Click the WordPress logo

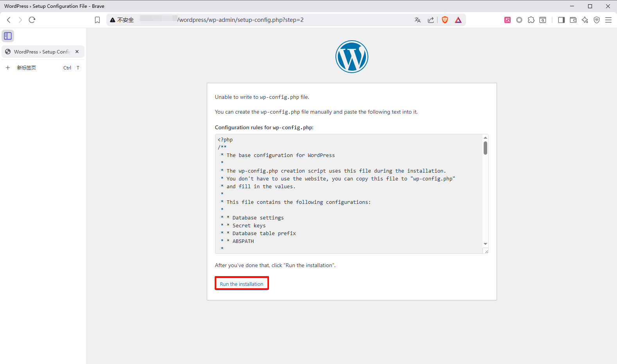coord(352,57)
